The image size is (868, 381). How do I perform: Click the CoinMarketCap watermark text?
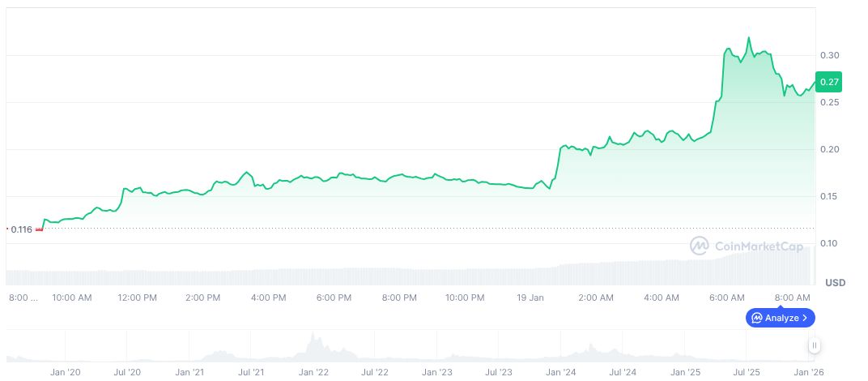[758, 246]
